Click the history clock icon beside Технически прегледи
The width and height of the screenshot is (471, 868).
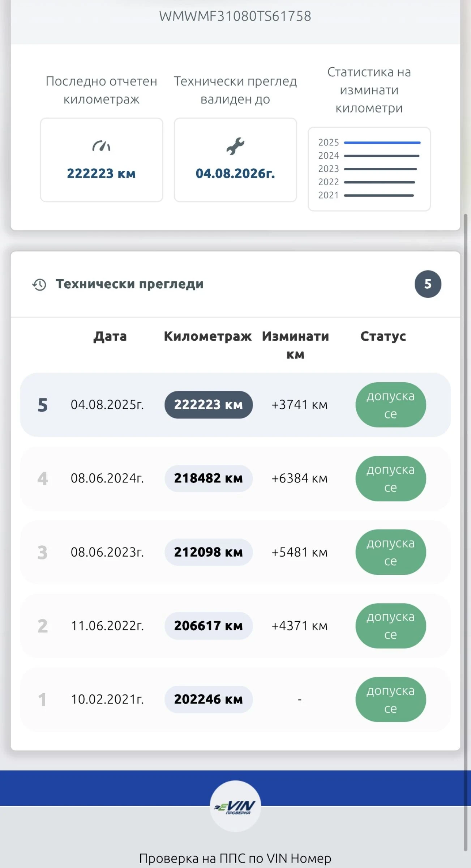[x=39, y=285]
